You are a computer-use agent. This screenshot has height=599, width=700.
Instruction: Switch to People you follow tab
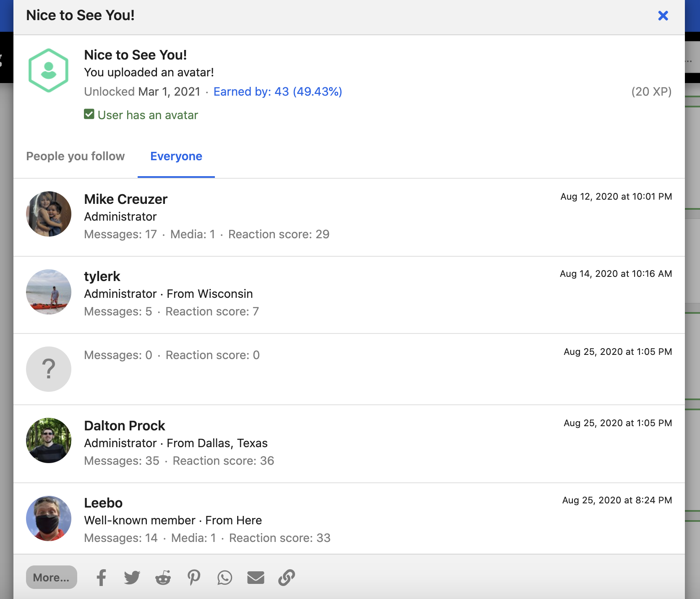pos(76,156)
